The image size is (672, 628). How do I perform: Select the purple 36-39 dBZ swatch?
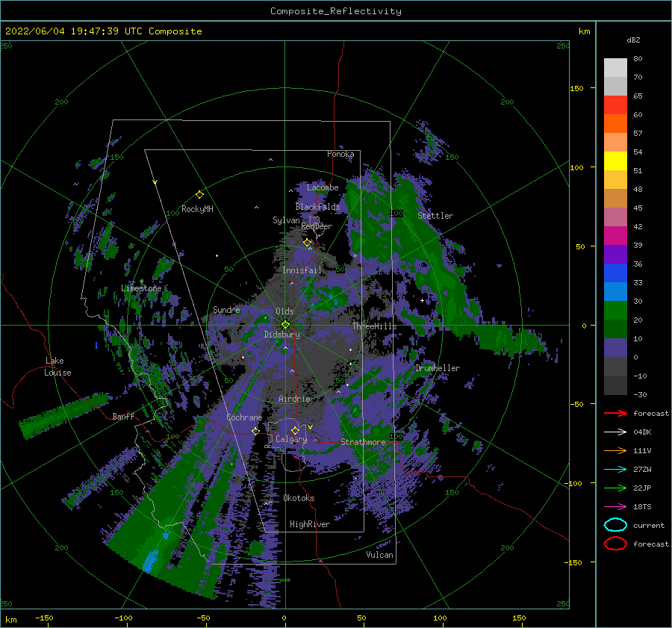615,255
